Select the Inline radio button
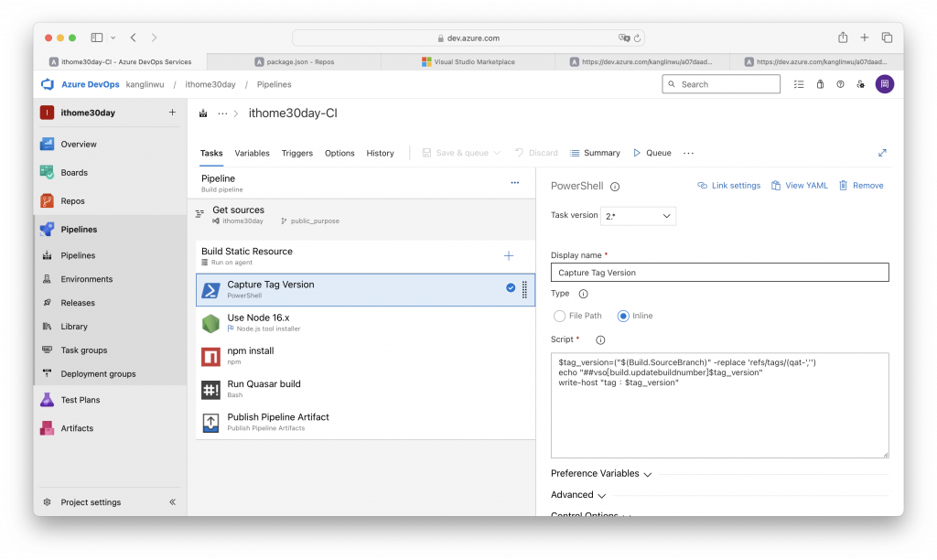Screen dimensions: 937x560 (x=623, y=317)
